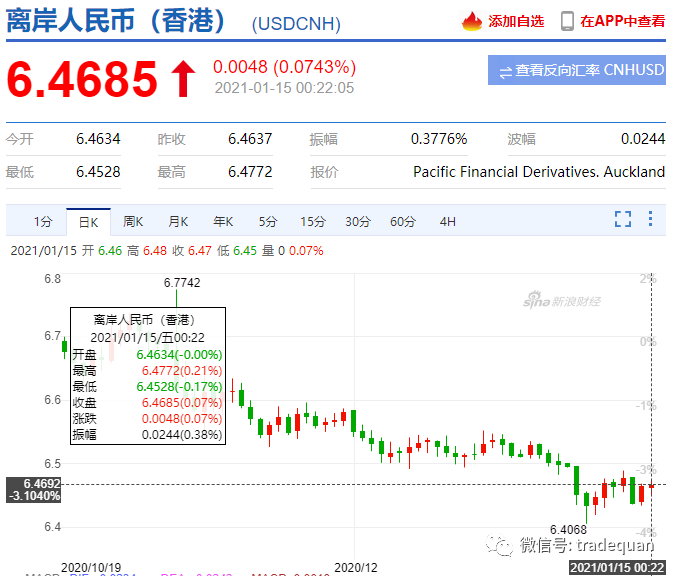Viewport: 676px width, 576px height.
Task: Click the 6.5 price axis label
Action: click(53, 464)
